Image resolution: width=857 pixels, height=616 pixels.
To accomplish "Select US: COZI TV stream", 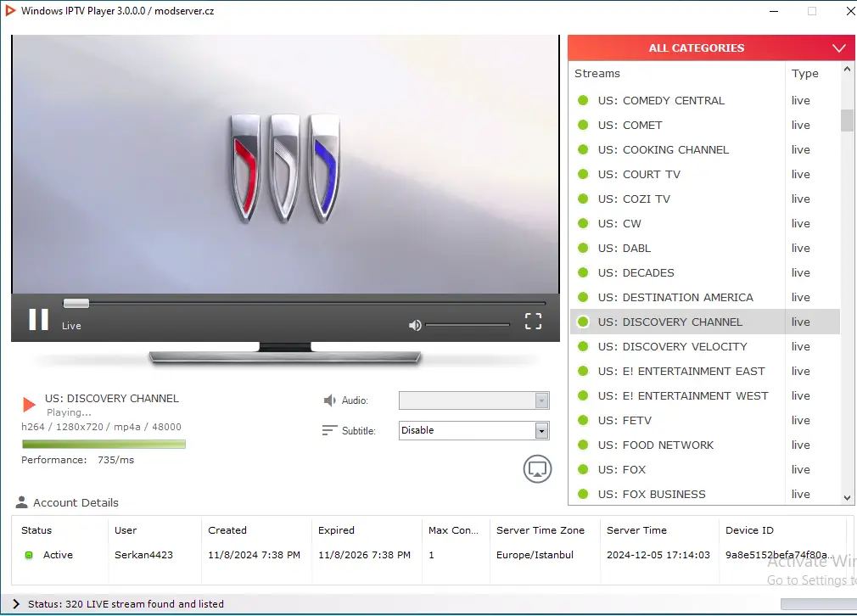I will point(704,199).
